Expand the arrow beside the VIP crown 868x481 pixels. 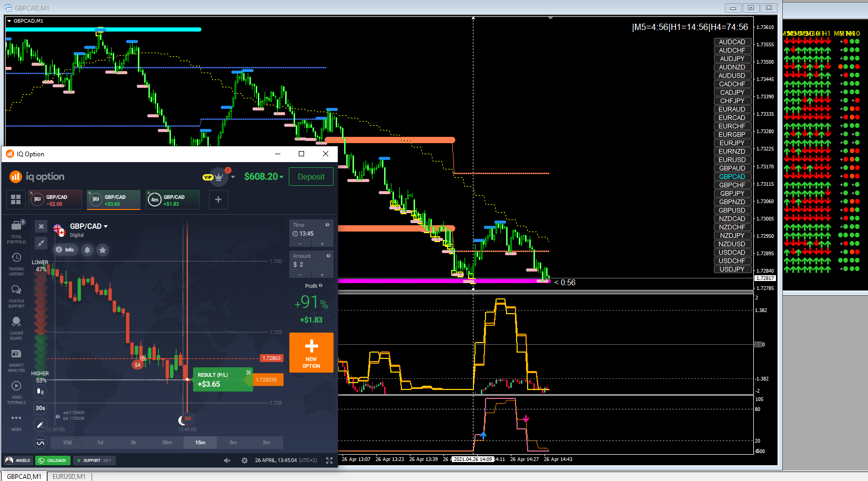(233, 177)
